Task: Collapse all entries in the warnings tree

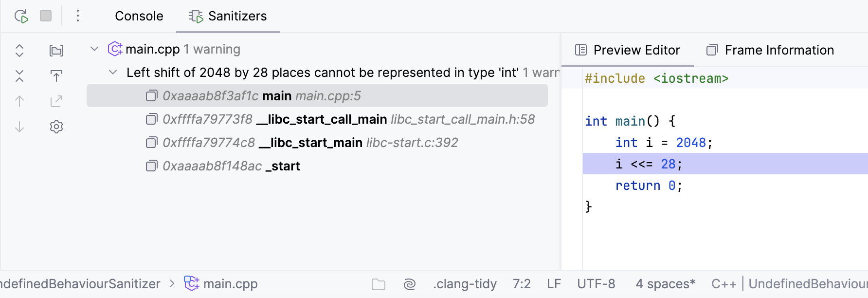Action: coord(19,75)
